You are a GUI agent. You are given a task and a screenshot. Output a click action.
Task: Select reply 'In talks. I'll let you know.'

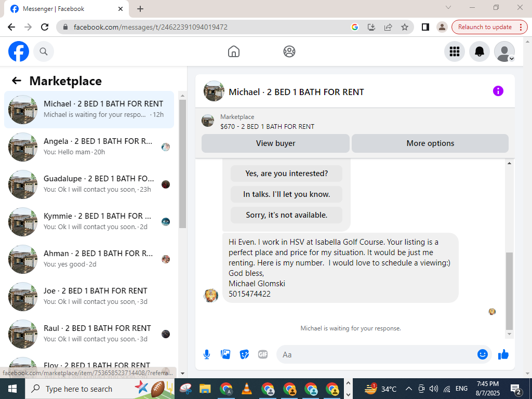coord(286,194)
